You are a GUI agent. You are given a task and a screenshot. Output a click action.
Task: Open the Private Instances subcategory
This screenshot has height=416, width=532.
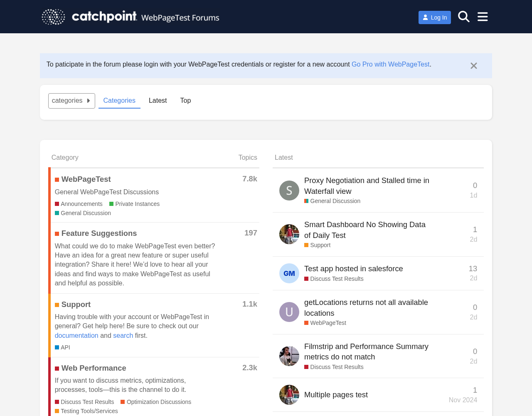point(134,204)
